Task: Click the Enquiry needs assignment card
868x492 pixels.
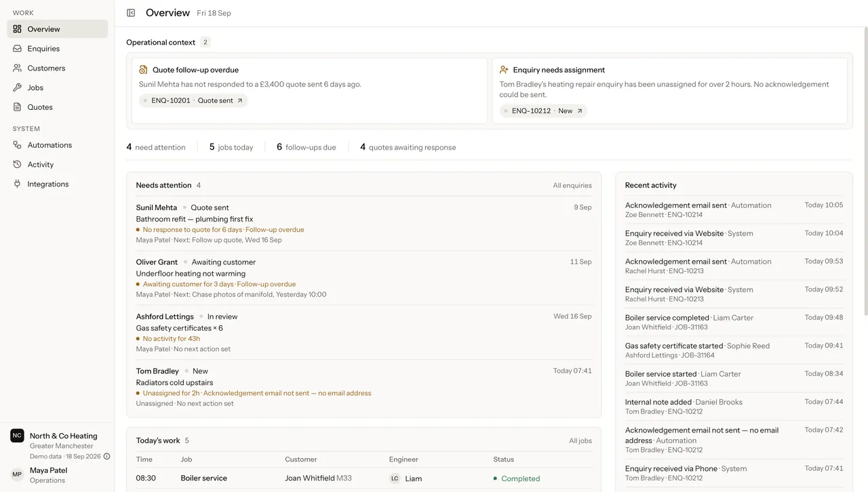Action: click(669, 91)
